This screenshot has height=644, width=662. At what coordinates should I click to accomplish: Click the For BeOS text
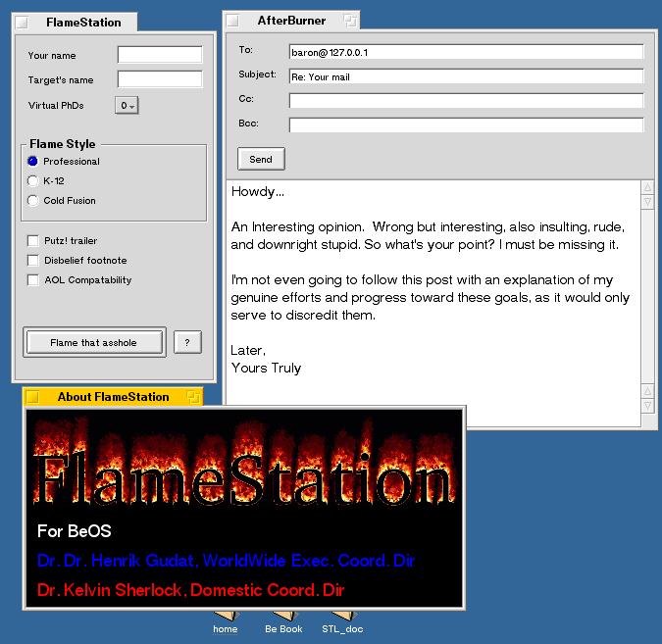tap(75, 531)
